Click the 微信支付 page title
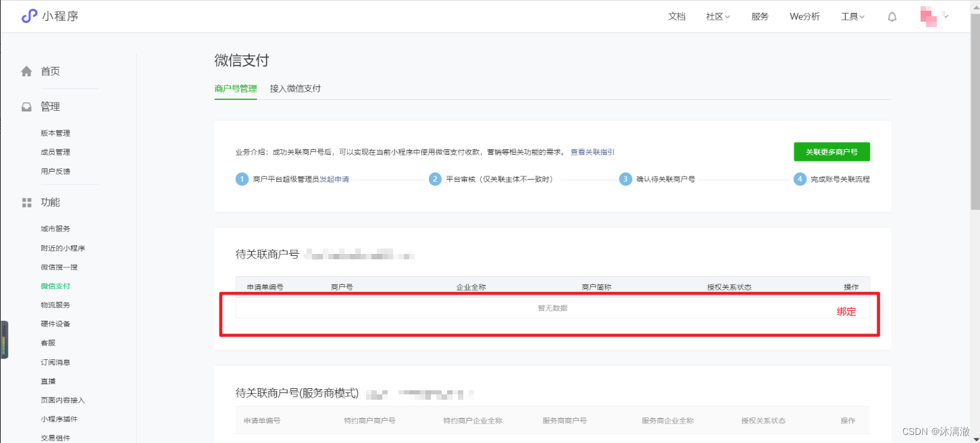 click(x=242, y=60)
